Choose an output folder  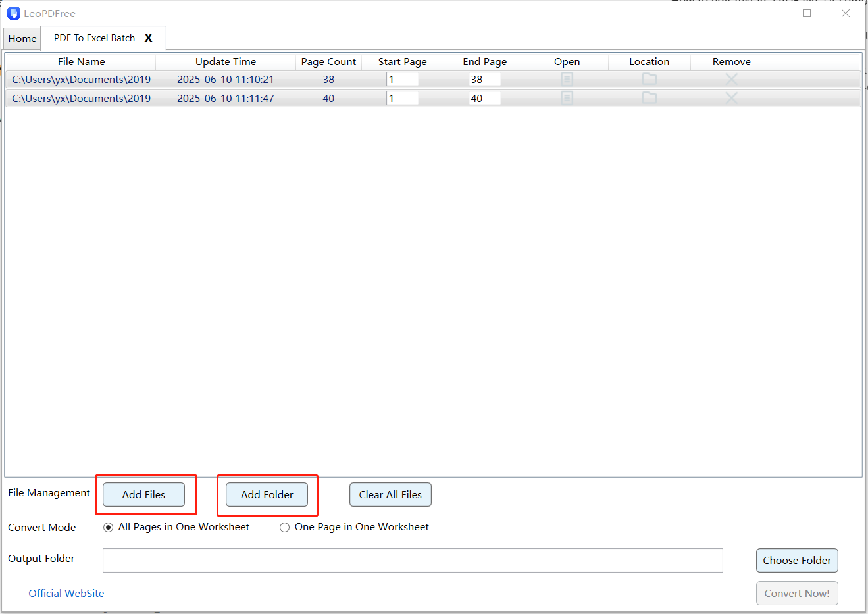797,560
